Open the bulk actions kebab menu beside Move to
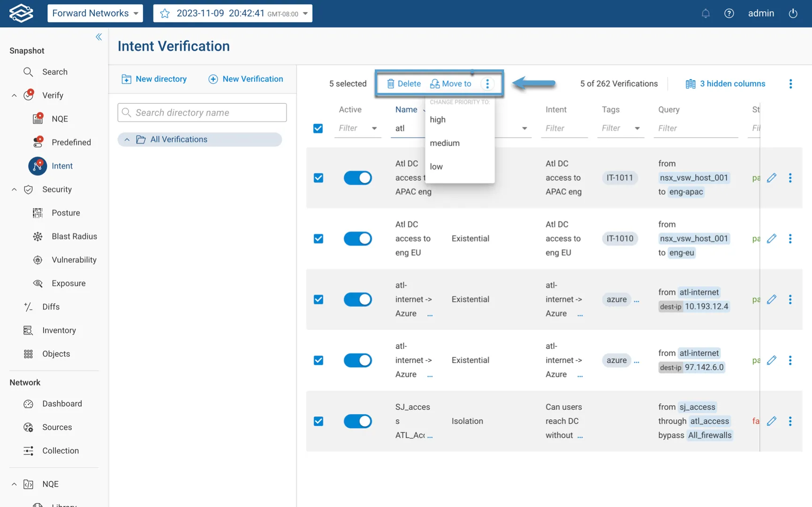The height and width of the screenshot is (507, 812). click(x=487, y=84)
